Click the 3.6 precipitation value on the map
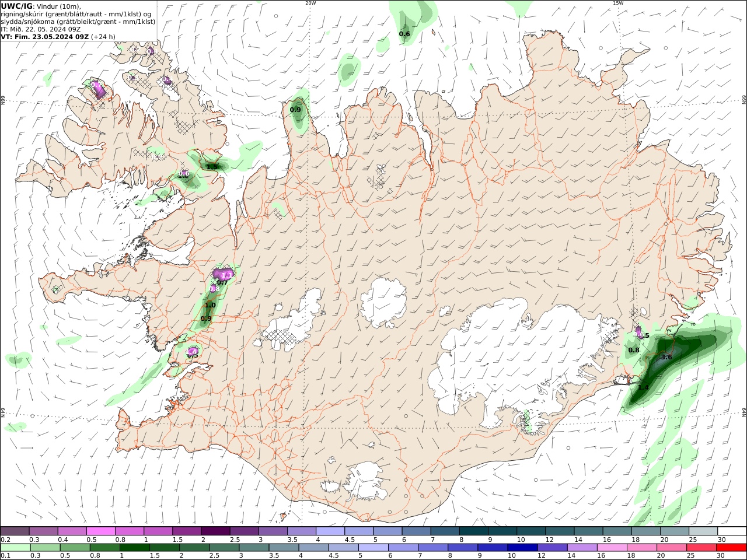The width and height of the screenshot is (747, 560). [666, 357]
